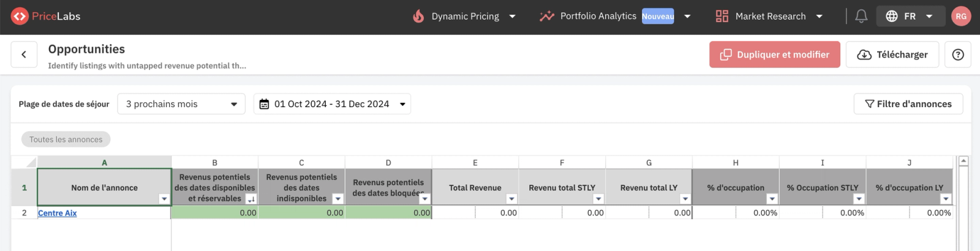Click the help question mark icon
Image resolution: width=980 pixels, height=251 pixels.
[x=958, y=54]
